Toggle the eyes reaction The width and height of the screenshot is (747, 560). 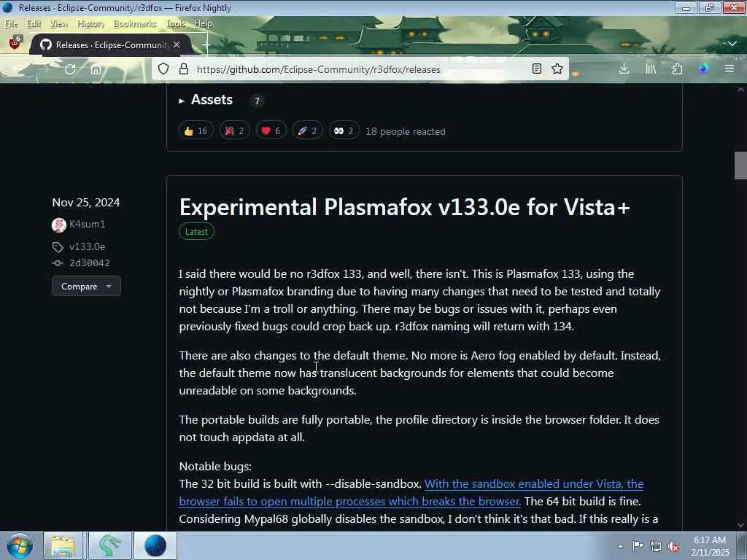pos(344,131)
